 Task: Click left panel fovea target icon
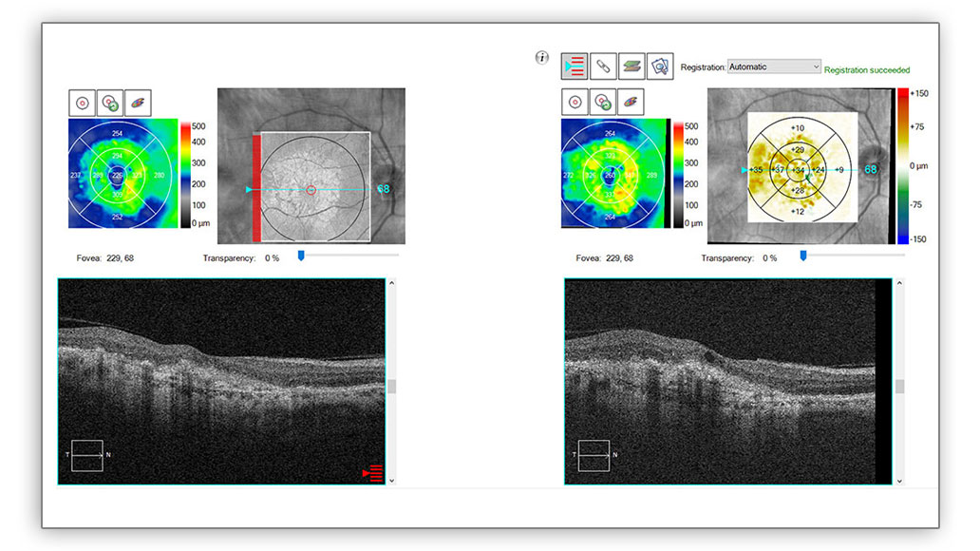click(83, 103)
